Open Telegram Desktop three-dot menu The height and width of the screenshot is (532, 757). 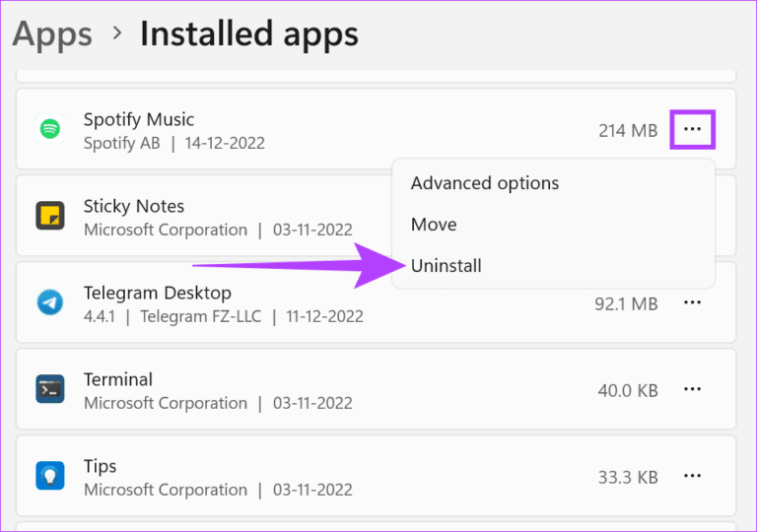click(692, 302)
